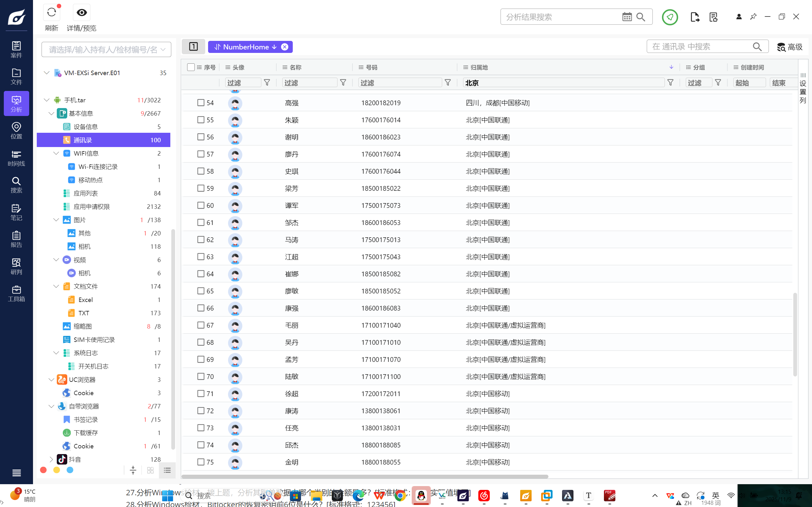This screenshot has height=507, width=812.
Task: Open 报告 section in the sidebar
Action: click(16, 239)
